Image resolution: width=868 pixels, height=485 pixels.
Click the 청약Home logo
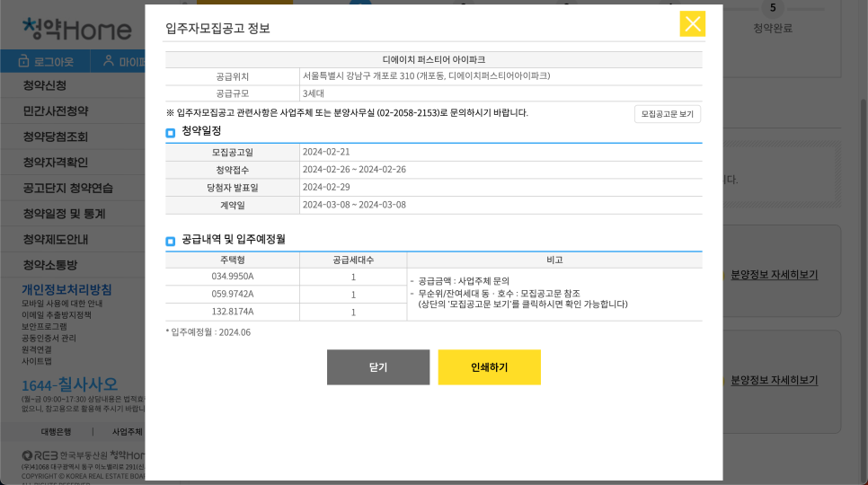tap(77, 30)
